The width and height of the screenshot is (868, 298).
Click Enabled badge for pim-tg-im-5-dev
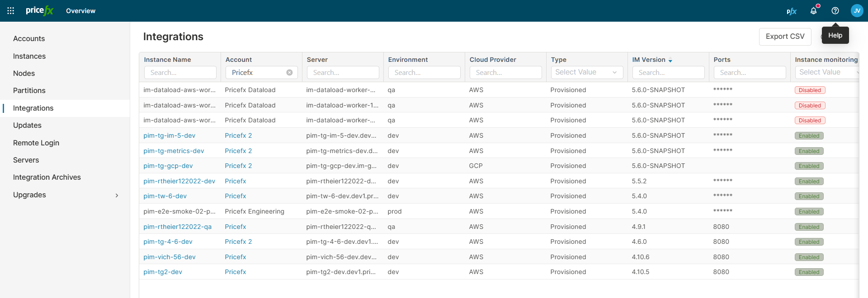[809, 136]
